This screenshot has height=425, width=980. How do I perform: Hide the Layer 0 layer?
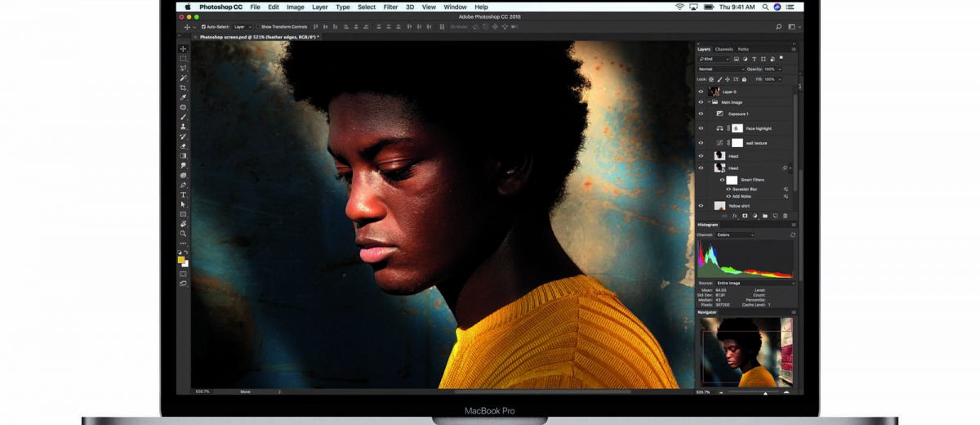(701, 92)
